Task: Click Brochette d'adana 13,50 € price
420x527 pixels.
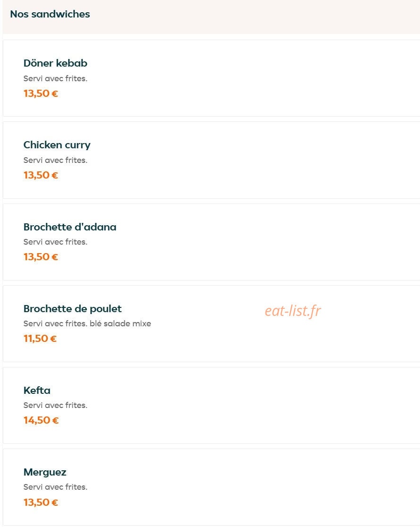Action: 41,257
